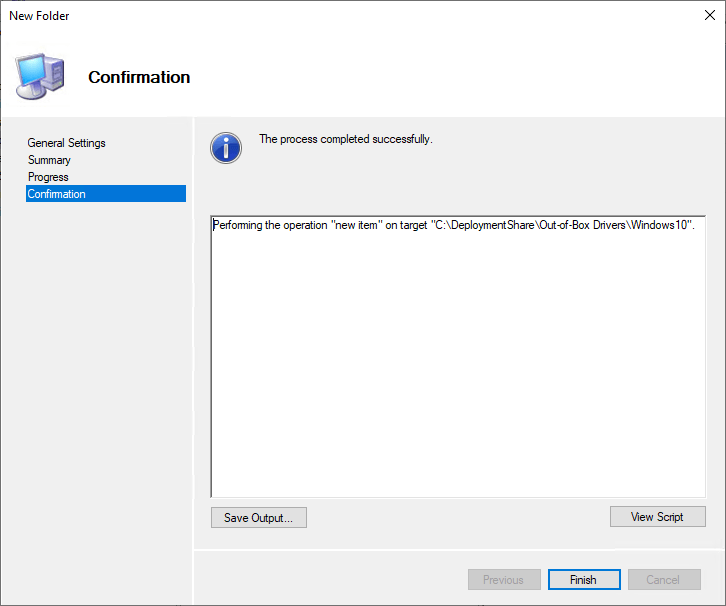Click 'The process completed successfully' message
The width and height of the screenshot is (726, 606).
point(345,139)
